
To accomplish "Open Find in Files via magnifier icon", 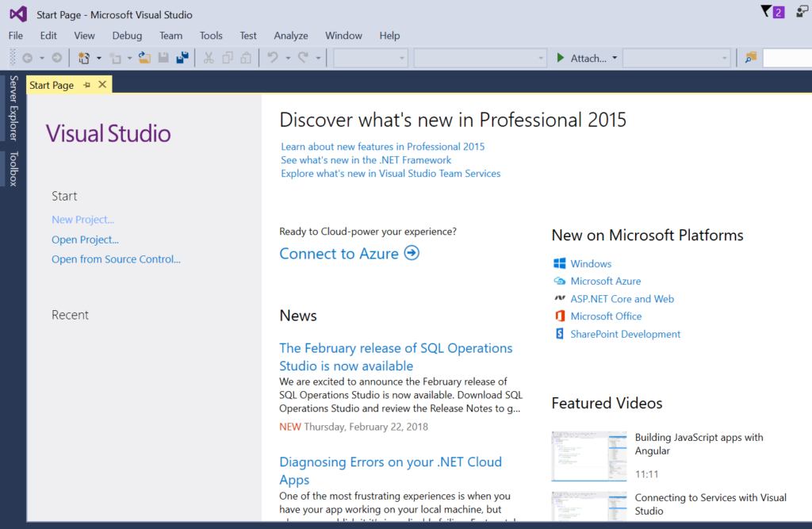I will point(749,58).
